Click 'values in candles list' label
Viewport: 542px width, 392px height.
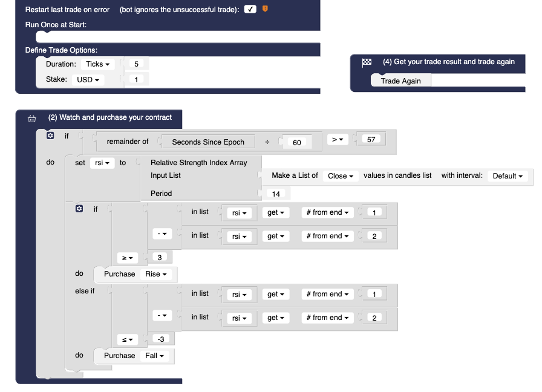pos(397,175)
